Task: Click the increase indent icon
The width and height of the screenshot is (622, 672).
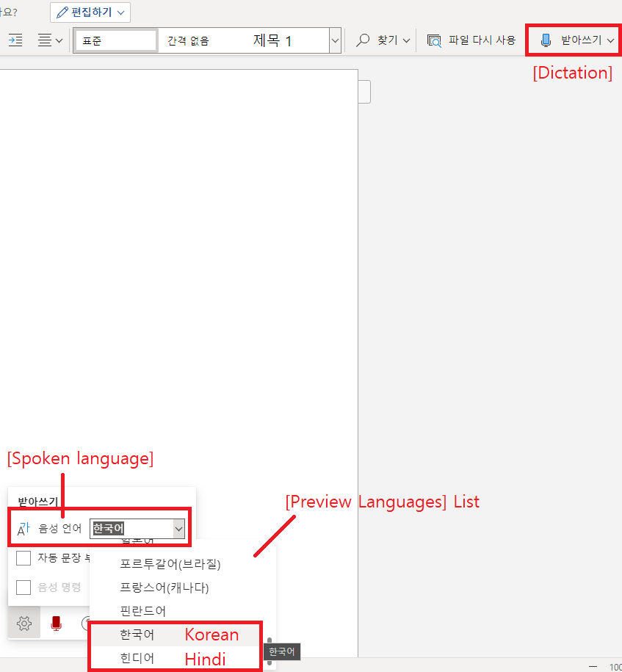Action: click(15, 40)
